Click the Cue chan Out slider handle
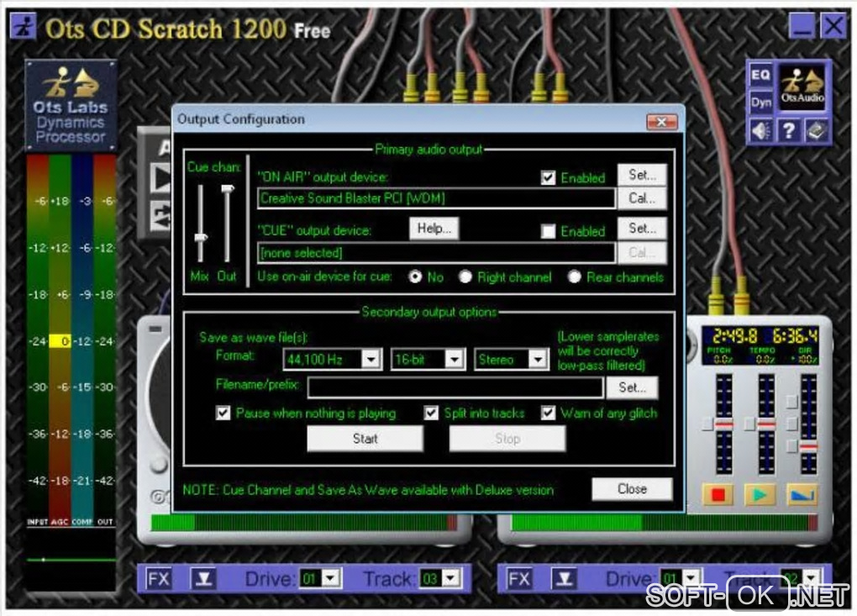 227,189
